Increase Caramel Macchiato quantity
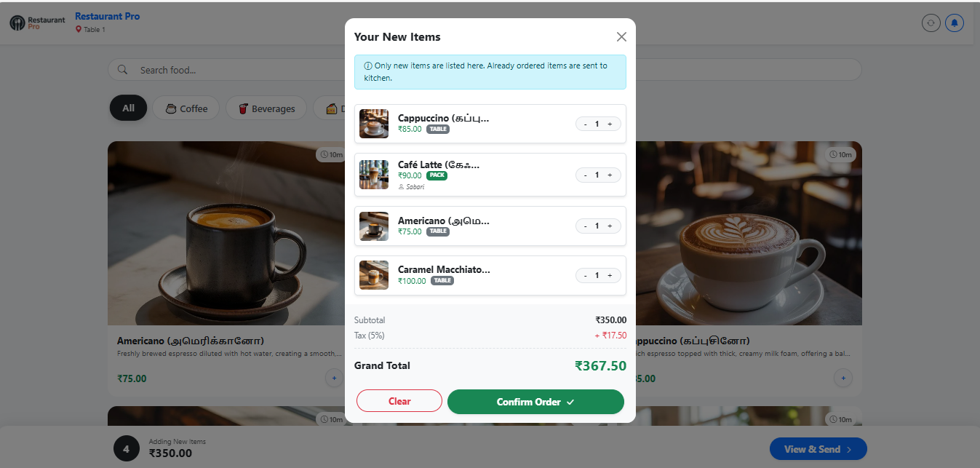 point(610,275)
